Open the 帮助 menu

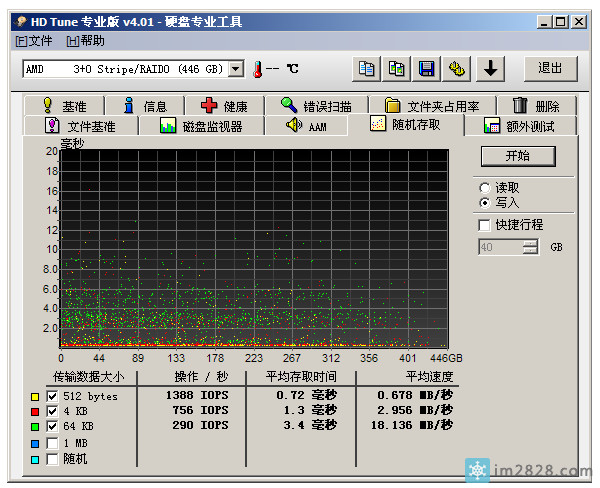(85, 41)
